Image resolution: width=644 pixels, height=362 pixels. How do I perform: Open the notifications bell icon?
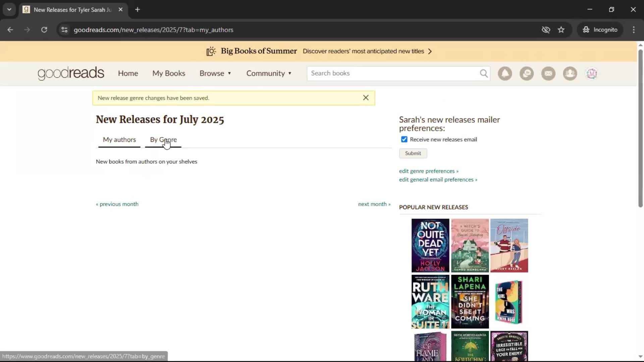505,73
